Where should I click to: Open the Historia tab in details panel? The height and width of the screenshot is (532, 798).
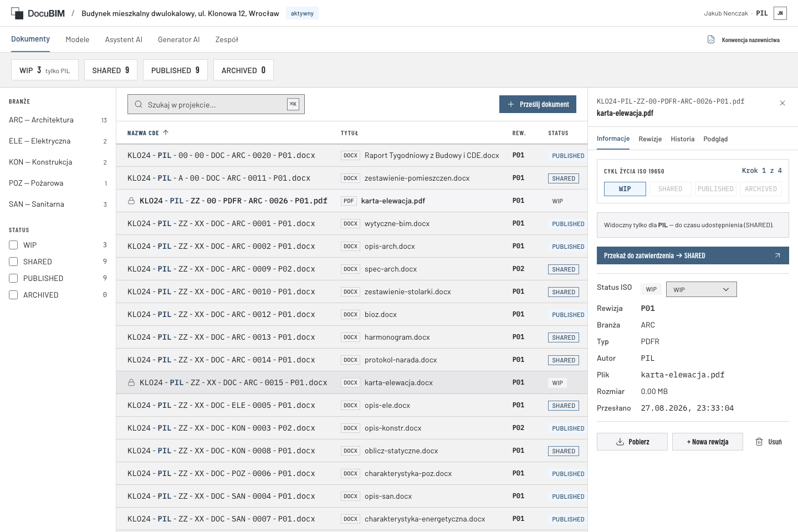coord(682,139)
